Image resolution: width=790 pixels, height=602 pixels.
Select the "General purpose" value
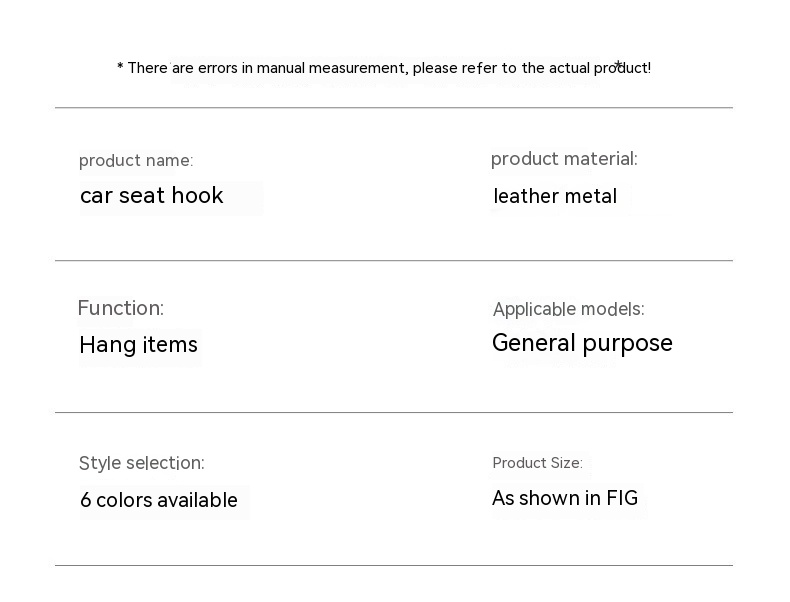[x=582, y=343]
